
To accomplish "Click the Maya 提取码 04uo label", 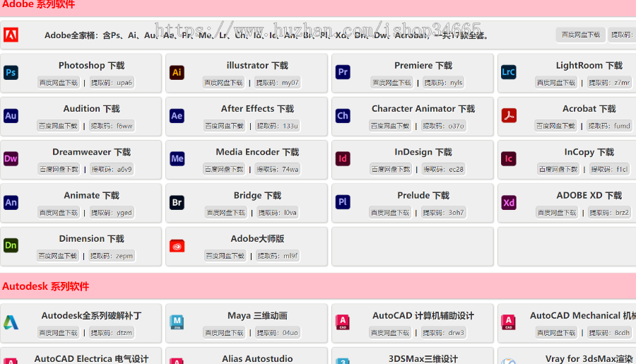I will [x=278, y=333].
